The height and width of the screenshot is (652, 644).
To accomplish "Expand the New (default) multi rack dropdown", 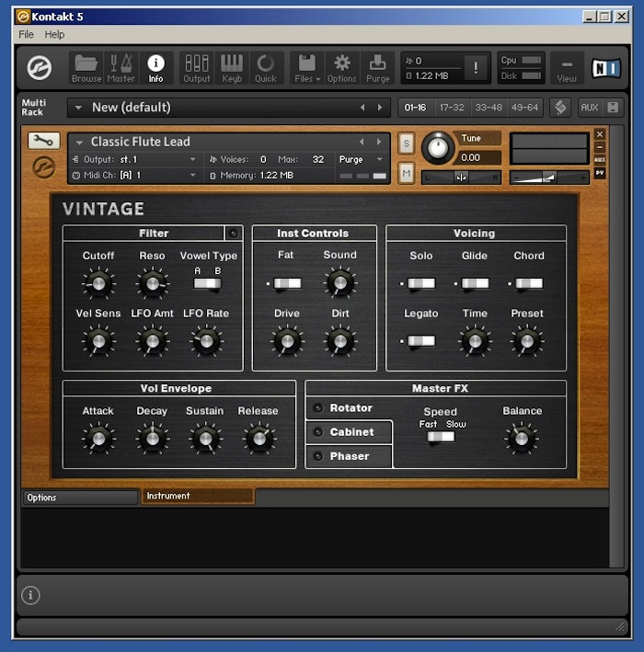I will tap(78, 108).
